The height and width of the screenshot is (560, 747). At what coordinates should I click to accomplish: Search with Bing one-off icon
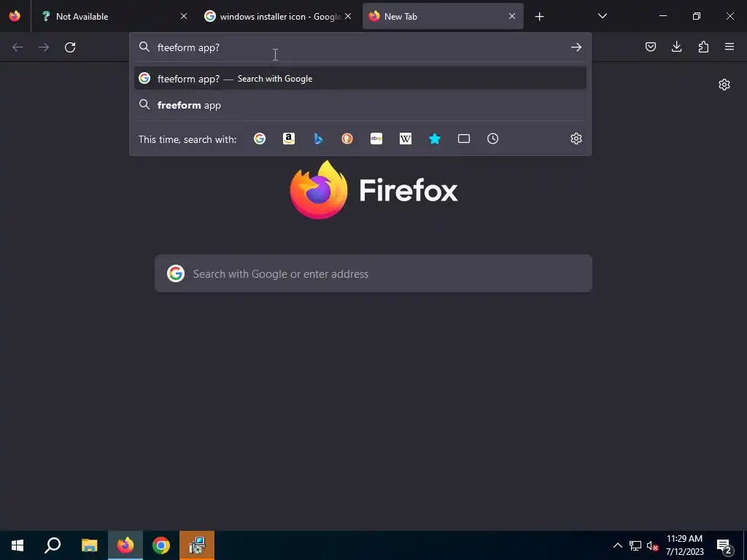coord(318,139)
